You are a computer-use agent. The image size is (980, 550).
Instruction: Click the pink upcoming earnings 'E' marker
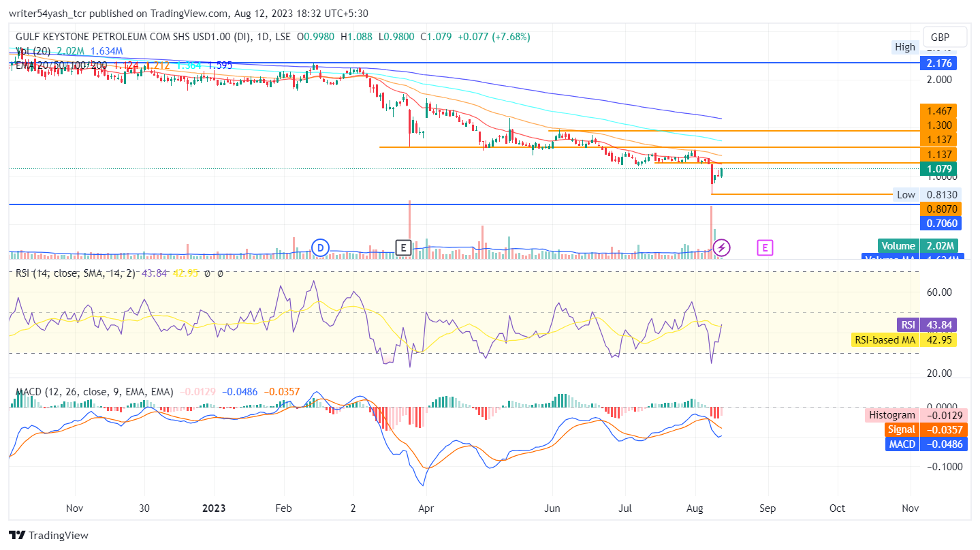point(765,247)
